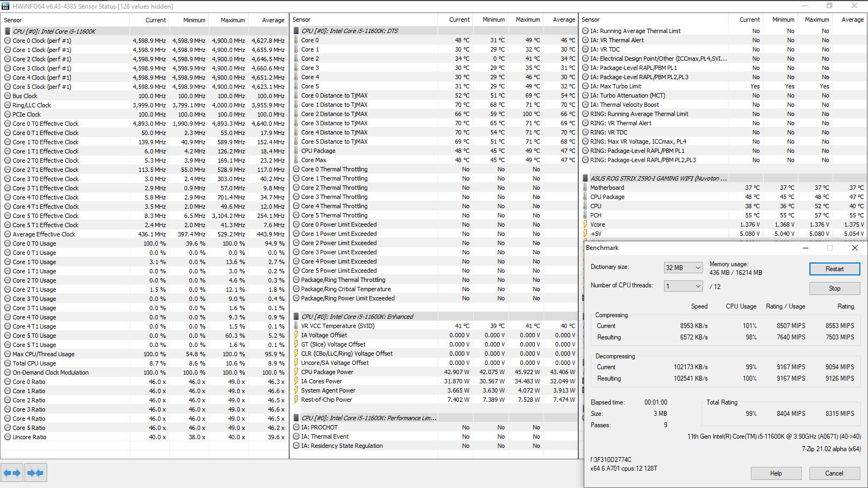Click the HWiNFO64 title bar app icon

[x=6, y=6]
